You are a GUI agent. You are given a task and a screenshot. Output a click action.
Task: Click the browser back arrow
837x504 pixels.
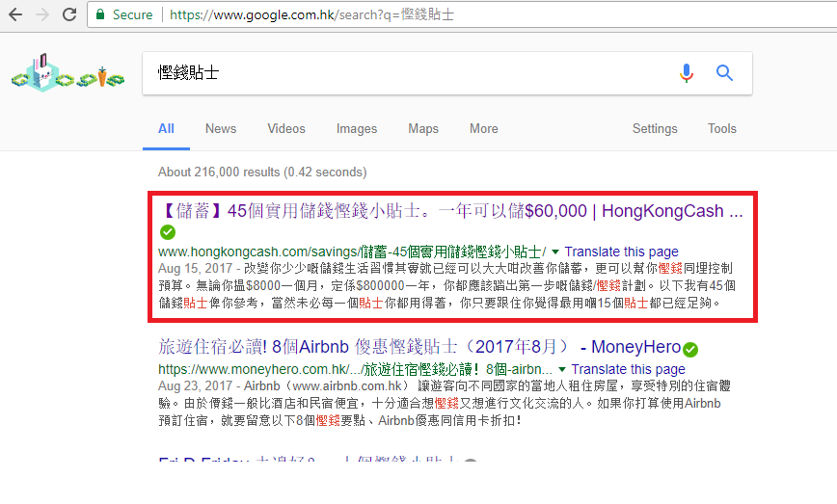click(x=15, y=14)
